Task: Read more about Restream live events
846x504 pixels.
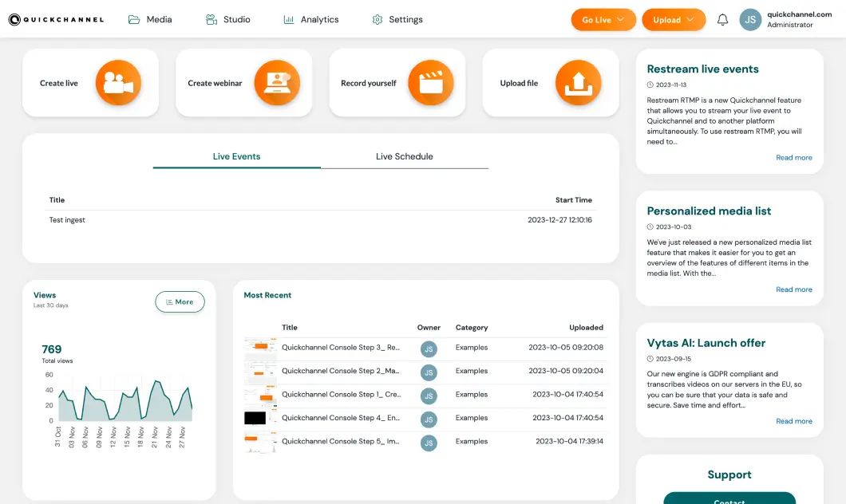Action: pyautogui.click(x=793, y=158)
